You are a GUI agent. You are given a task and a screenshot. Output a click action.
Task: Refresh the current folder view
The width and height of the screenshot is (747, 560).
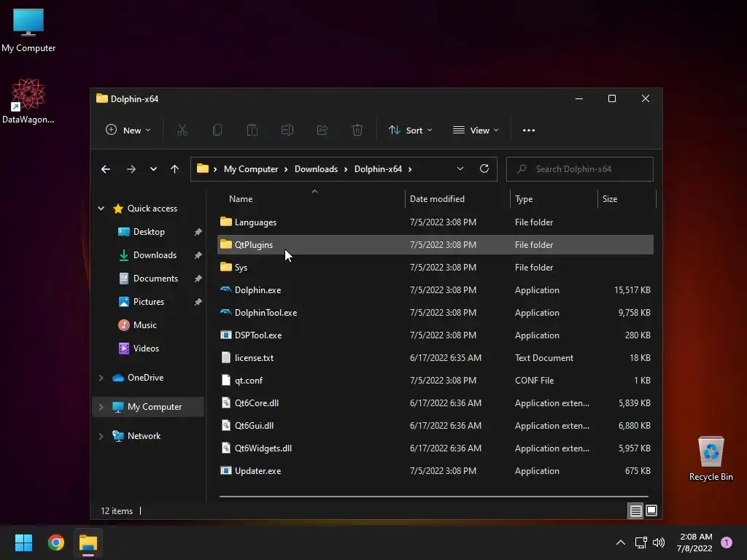(x=484, y=168)
